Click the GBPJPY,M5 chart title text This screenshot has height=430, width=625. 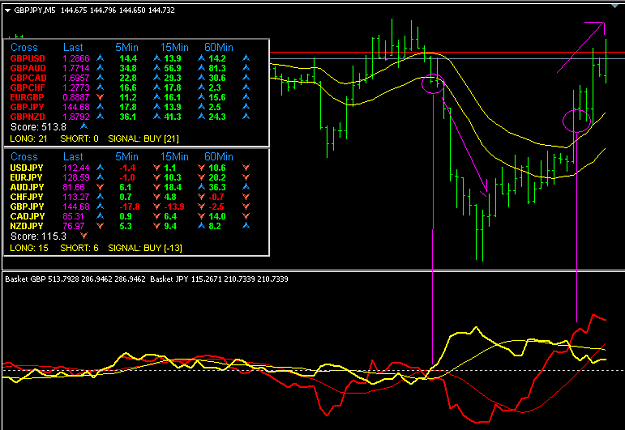coord(35,10)
